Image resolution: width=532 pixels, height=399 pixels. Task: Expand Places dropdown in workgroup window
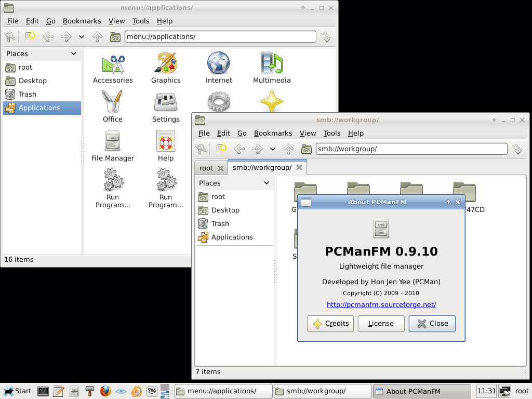click(267, 183)
